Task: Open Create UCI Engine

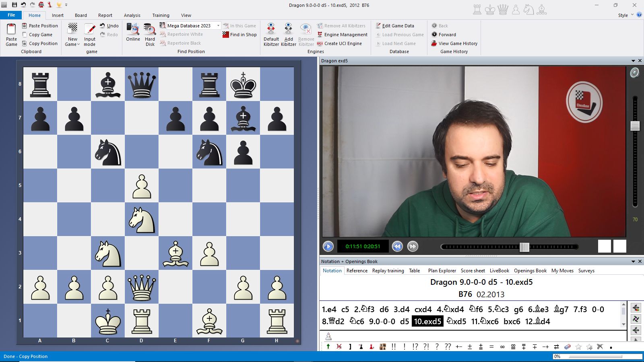Action: click(x=320, y=43)
